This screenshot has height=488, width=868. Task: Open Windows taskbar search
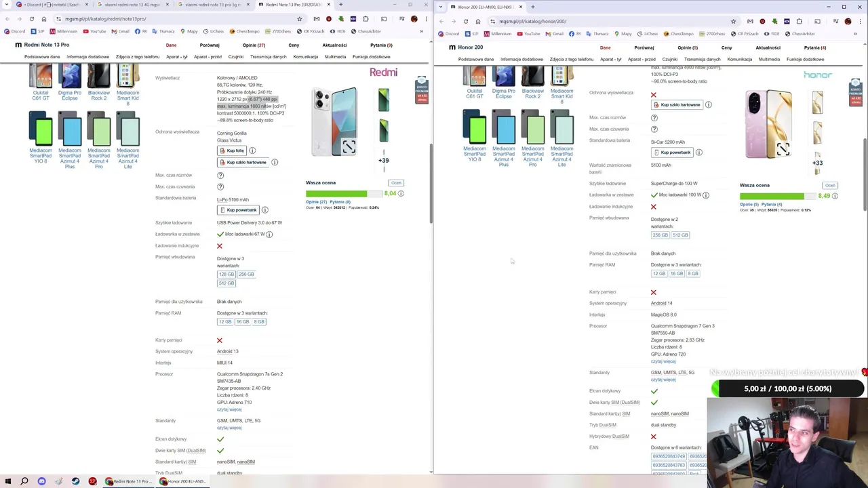(24, 481)
